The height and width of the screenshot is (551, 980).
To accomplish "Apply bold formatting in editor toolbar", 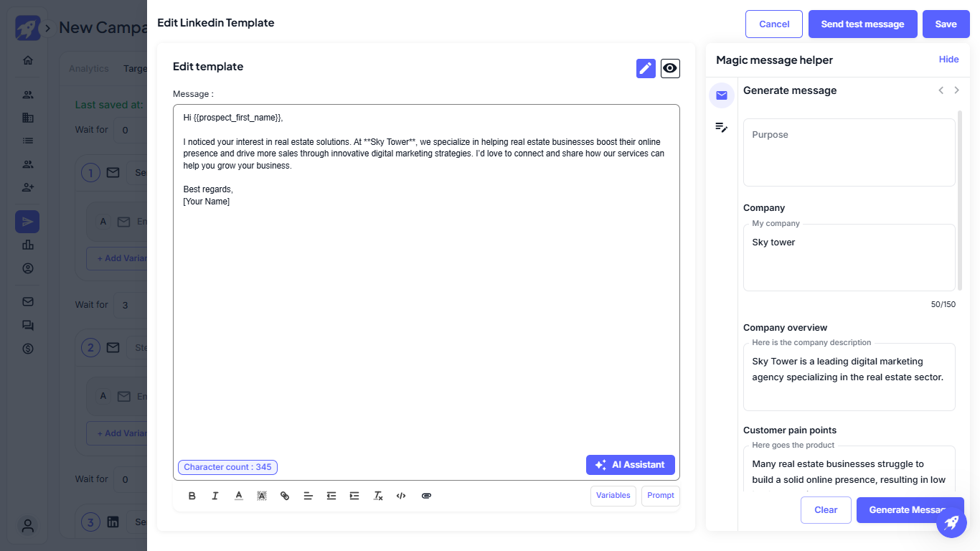I will (x=192, y=496).
